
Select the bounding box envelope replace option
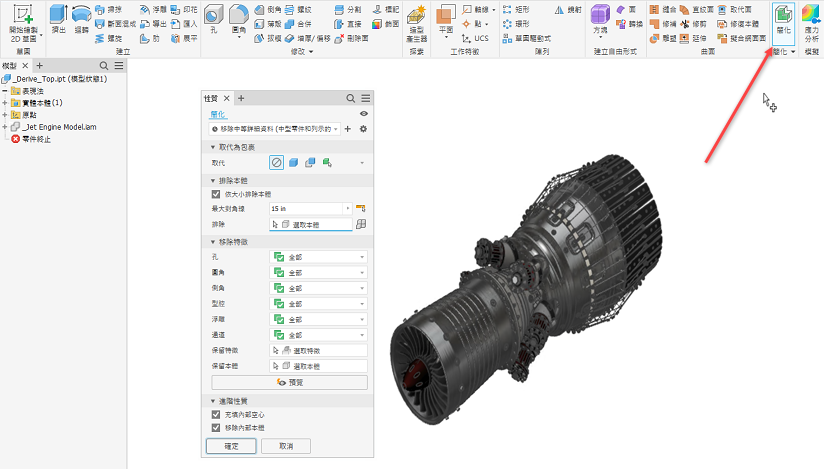[293, 162]
